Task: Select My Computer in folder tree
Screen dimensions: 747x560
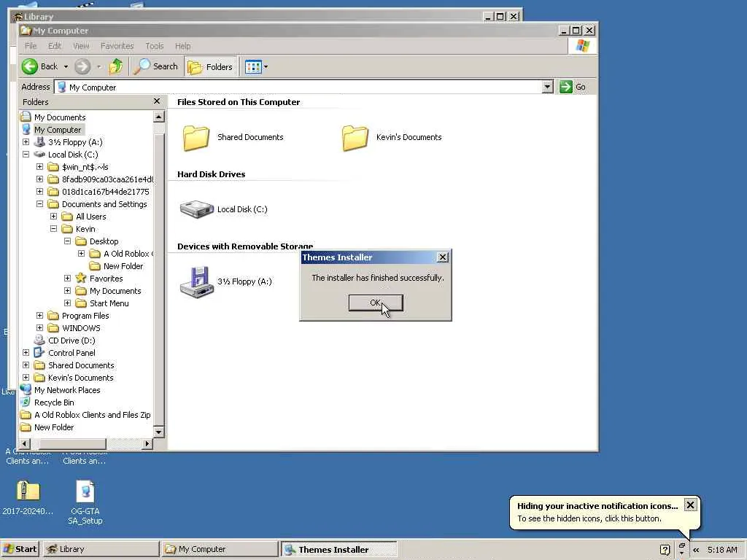Action: point(57,130)
